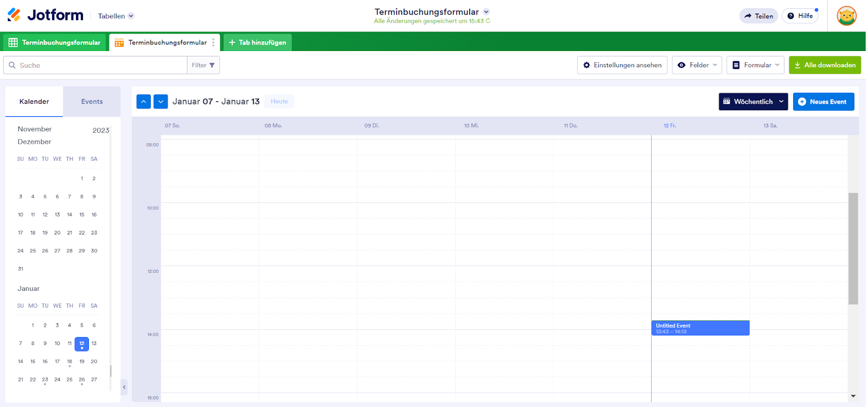868x407 pixels.
Task: Click the 11 Do. column header
Action: (571, 125)
